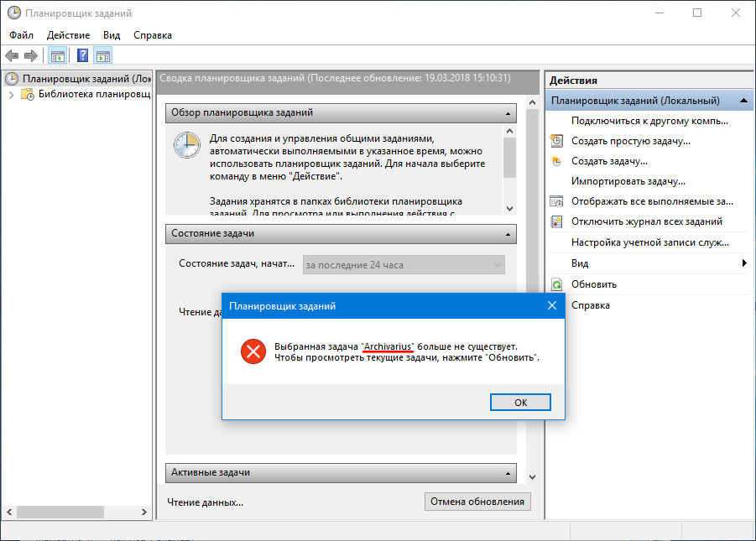Click the tree pane horizontal scroll right arrow
Image resolution: width=756 pixels, height=541 pixels.
(x=143, y=512)
